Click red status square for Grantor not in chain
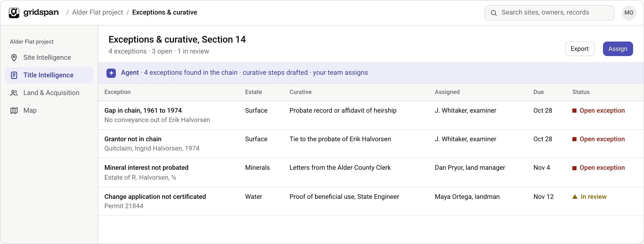This screenshot has width=644, height=244. pos(574,139)
